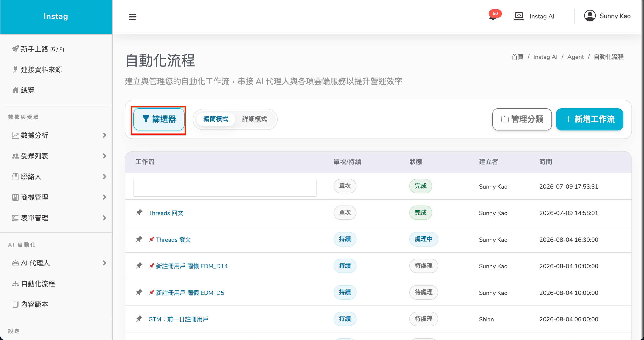Pin the GTM：前一日註冊用戶 workflow
The height and width of the screenshot is (340, 644).
coord(139,319)
